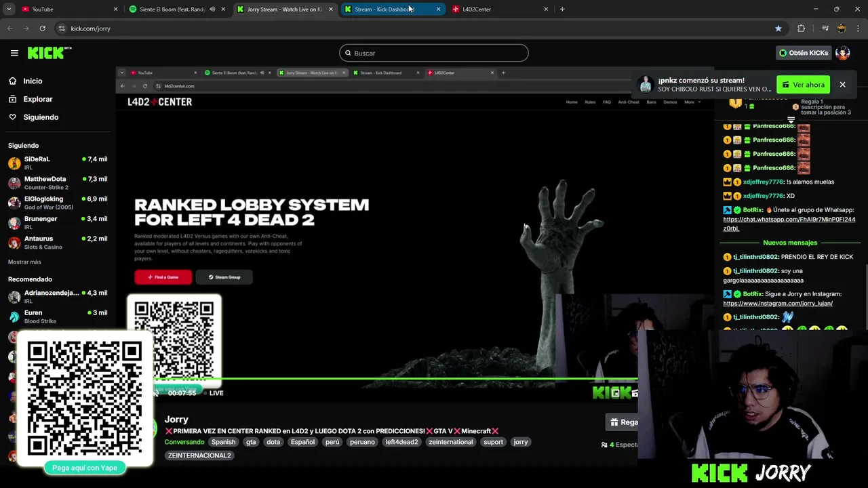Open ElGlogloking channel in sidebar
868x488 pixels.
click(x=58, y=203)
